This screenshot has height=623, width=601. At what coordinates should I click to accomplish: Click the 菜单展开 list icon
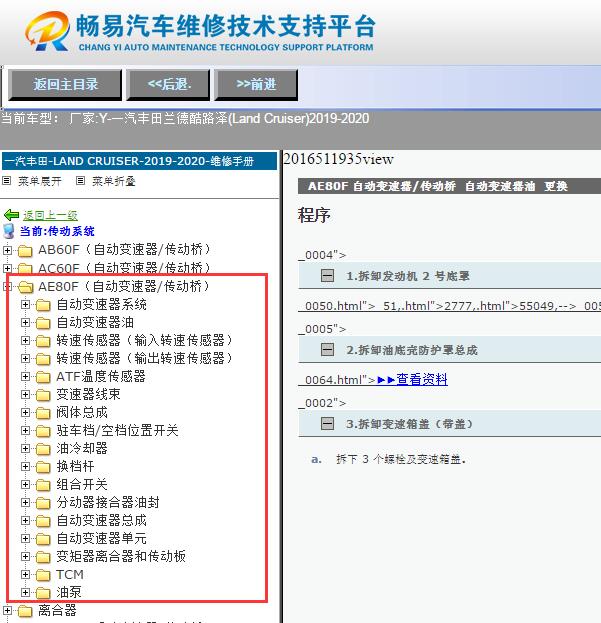tap(6, 181)
